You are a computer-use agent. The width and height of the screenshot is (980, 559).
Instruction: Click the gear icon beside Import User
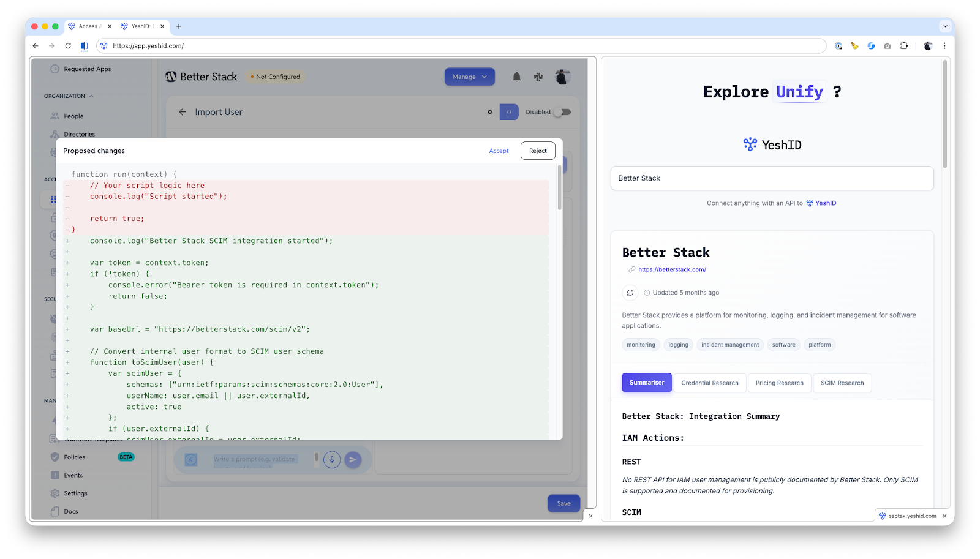(x=490, y=112)
